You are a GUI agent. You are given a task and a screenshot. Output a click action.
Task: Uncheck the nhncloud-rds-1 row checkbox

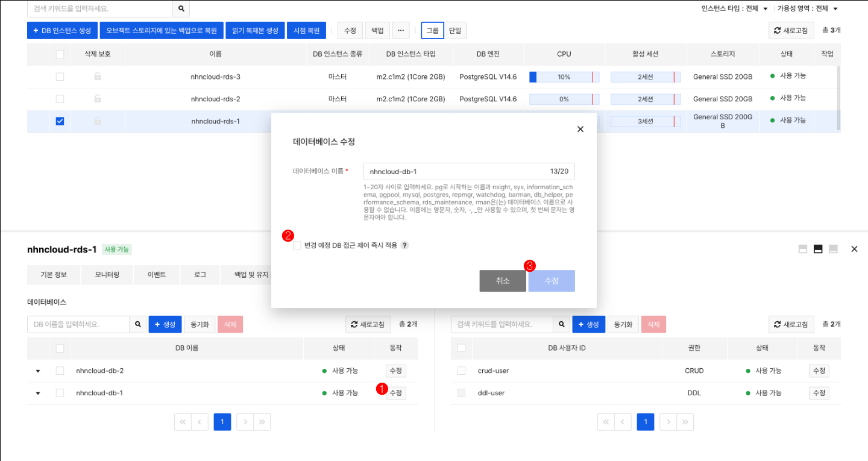coord(60,121)
